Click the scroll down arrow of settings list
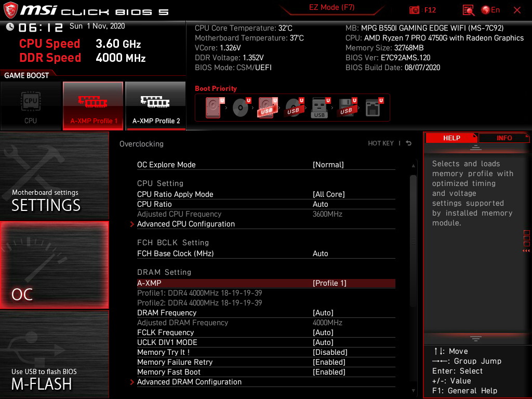Image resolution: width=532 pixels, height=399 pixels. coord(413,391)
